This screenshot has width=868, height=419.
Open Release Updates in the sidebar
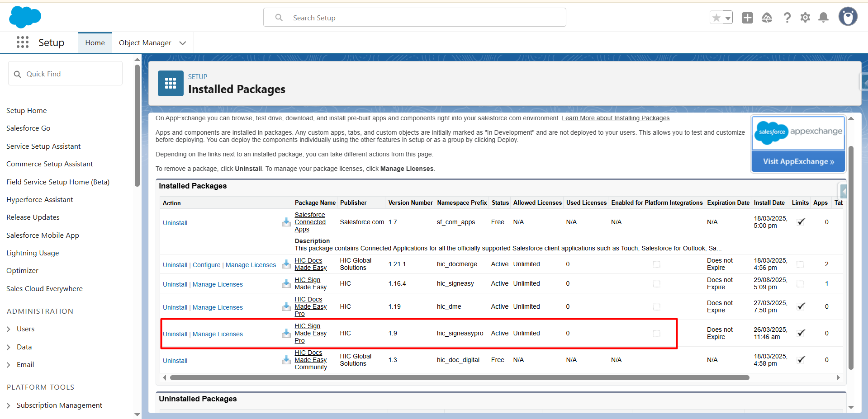pyautogui.click(x=33, y=217)
